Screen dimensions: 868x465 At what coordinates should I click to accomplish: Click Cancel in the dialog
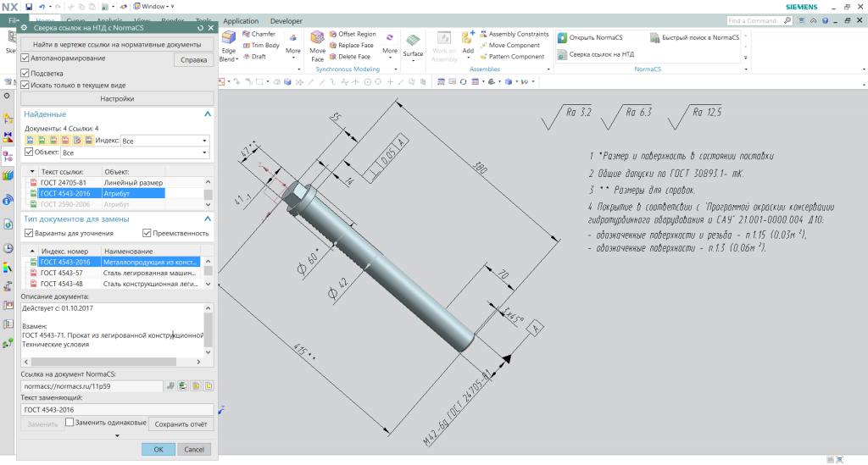tap(194, 450)
